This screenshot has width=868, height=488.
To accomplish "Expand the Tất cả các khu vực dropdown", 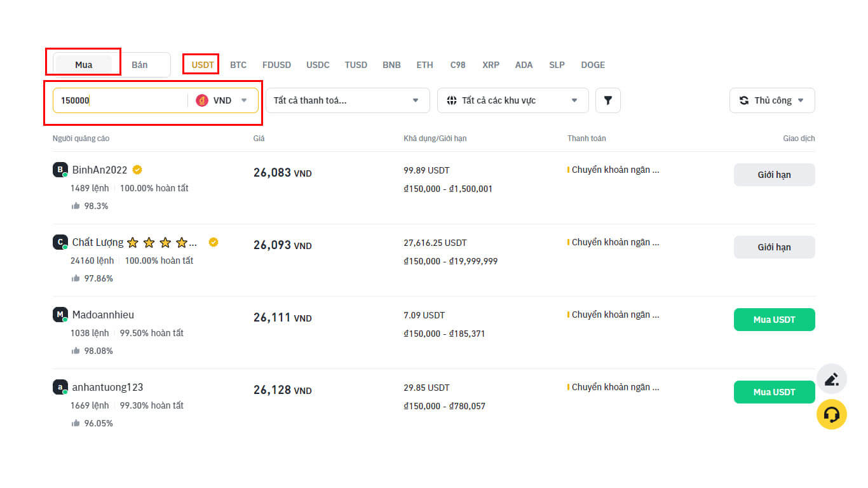I will tap(512, 100).
